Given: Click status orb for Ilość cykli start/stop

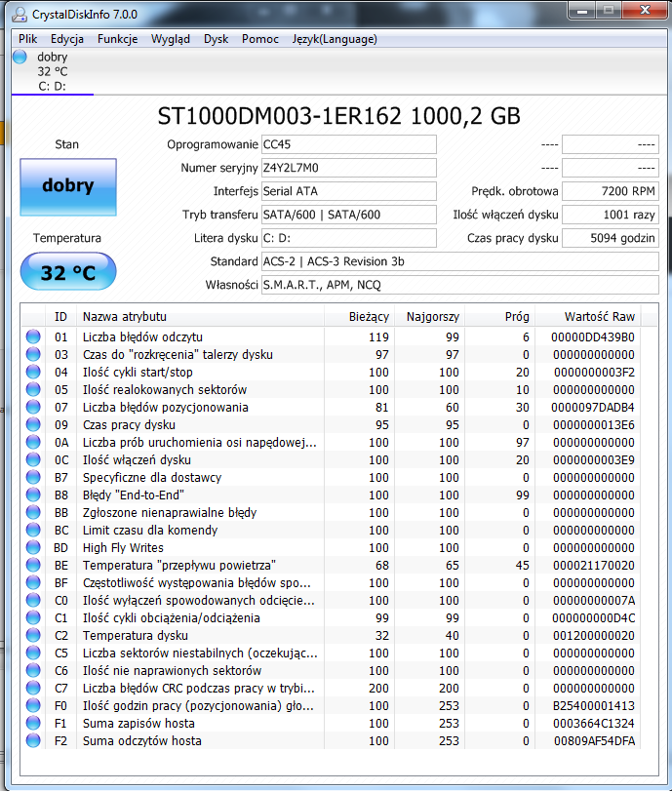Looking at the screenshot, I should coord(33,372).
